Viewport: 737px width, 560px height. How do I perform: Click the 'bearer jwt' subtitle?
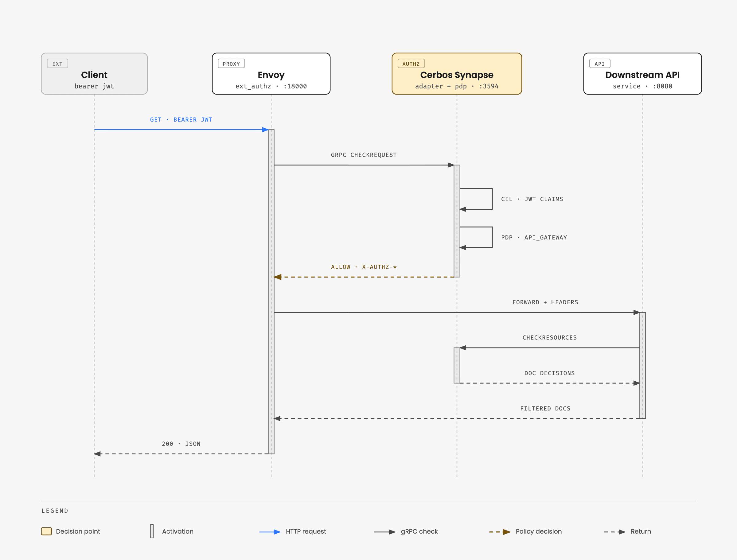pos(94,86)
